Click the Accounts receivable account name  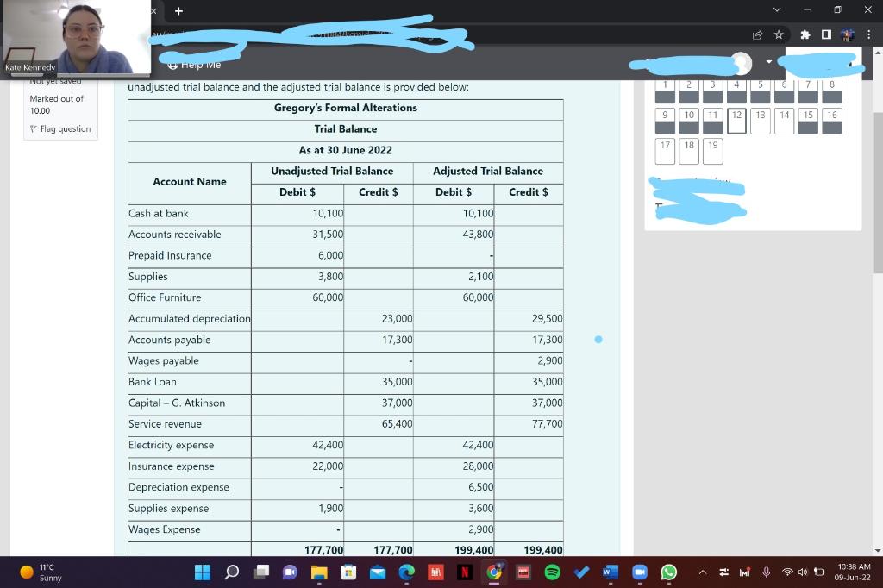pos(174,235)
